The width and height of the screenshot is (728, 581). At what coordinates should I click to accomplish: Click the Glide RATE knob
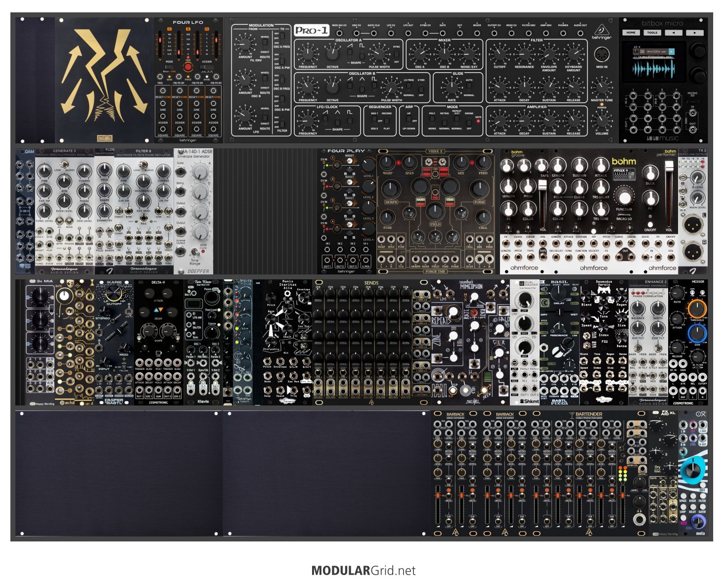452,88
